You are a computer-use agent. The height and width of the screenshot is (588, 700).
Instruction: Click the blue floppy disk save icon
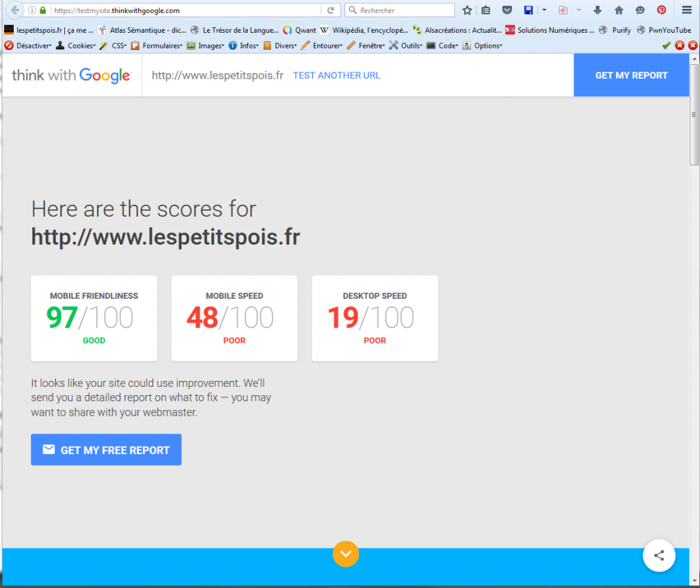point(528,10)
